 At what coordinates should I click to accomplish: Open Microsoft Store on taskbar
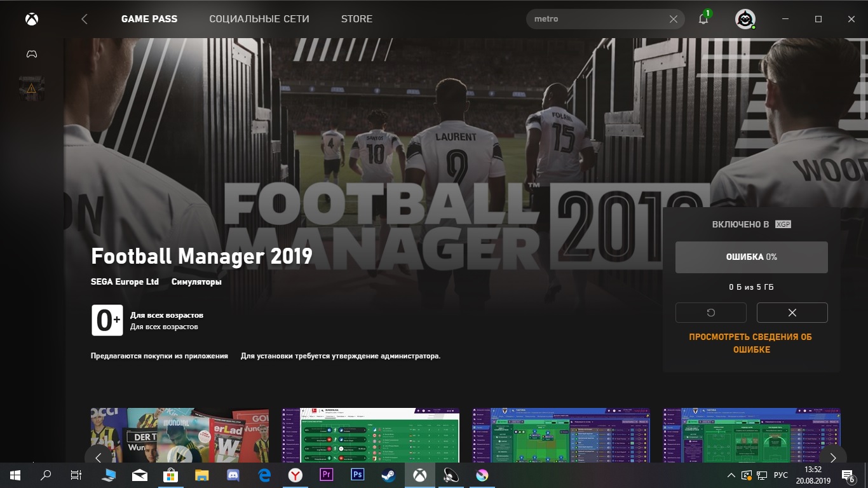pyautogui.click(x=171, y=475)
